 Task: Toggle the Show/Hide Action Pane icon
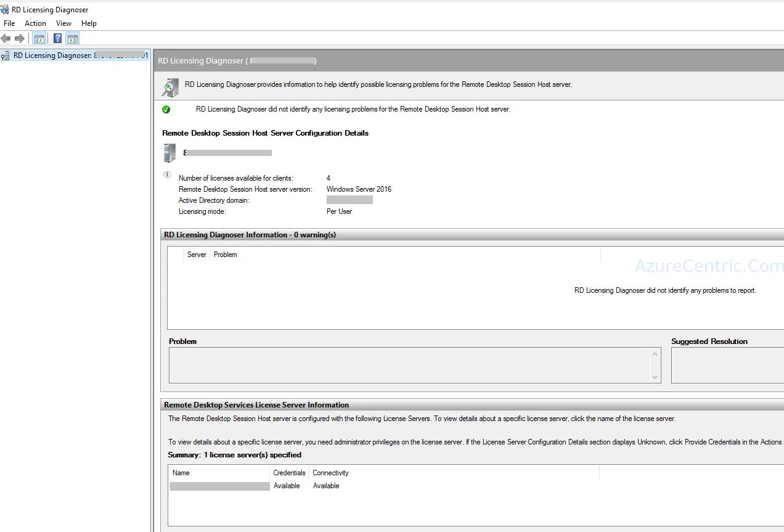pos(73,38)
